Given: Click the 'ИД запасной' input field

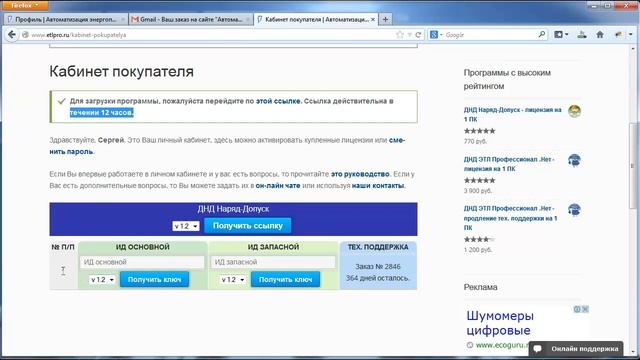Looking at the screenshot, I should [x=273, y=262].
